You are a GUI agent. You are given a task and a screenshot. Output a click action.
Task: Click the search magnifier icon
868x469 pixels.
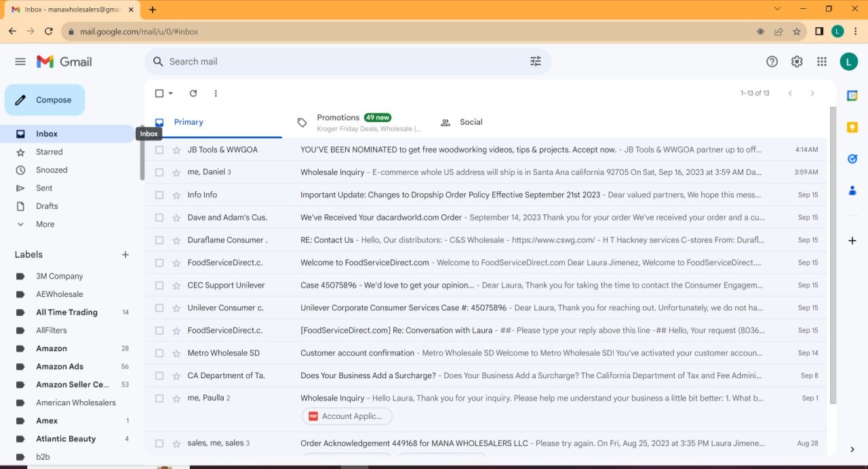coord(159,62)
